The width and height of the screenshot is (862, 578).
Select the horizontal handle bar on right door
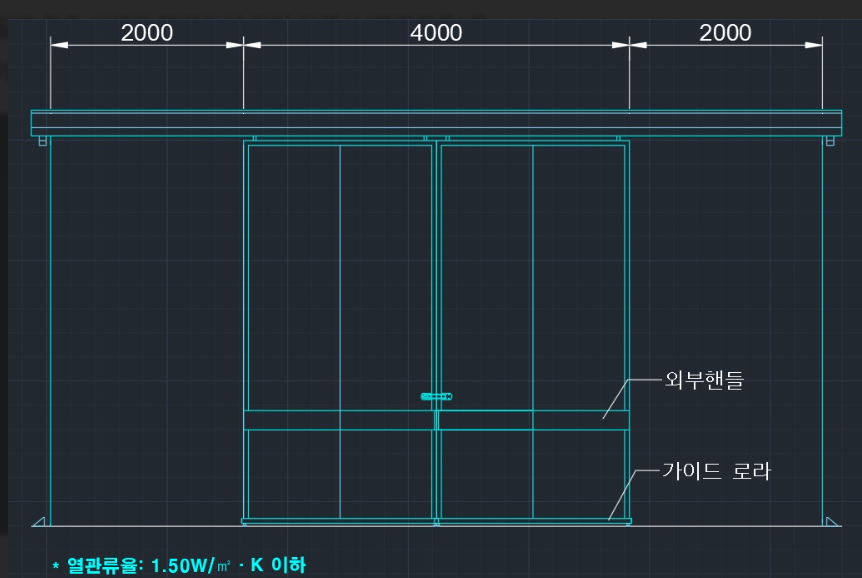(x=533, y=421)
